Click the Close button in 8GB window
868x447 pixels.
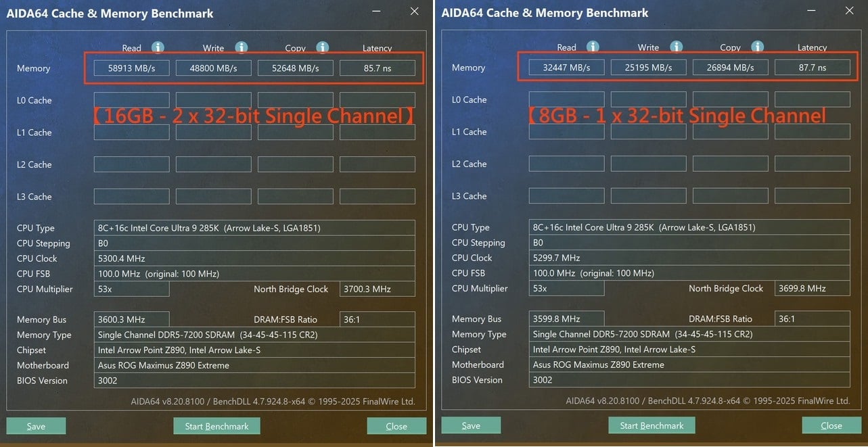click(831, 425)
